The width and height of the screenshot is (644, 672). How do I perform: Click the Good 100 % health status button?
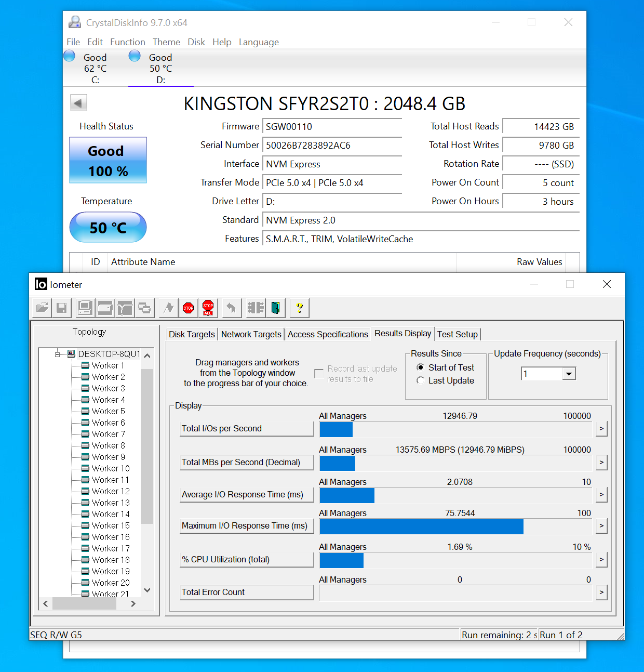[108, 161]
